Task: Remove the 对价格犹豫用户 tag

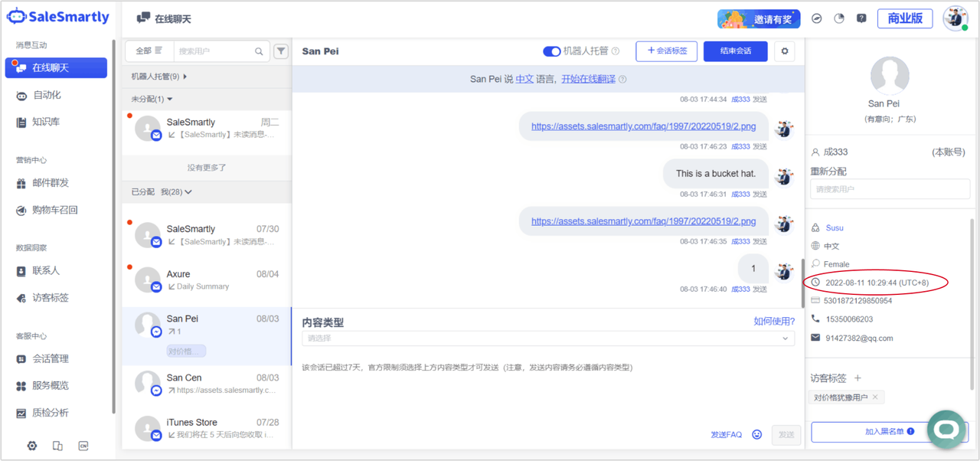Action: pyautogui.click(x=876, y=397)
